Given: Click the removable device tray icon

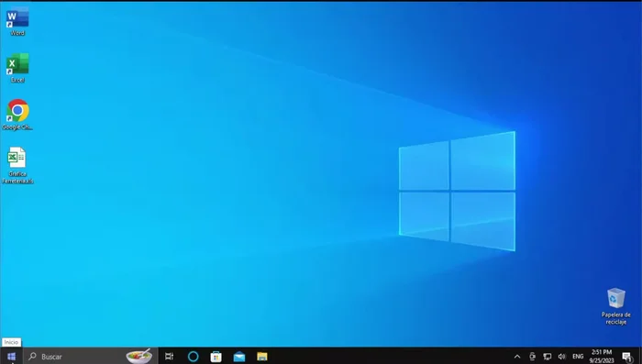Looking at the screenshot, I should click(532, 357).
